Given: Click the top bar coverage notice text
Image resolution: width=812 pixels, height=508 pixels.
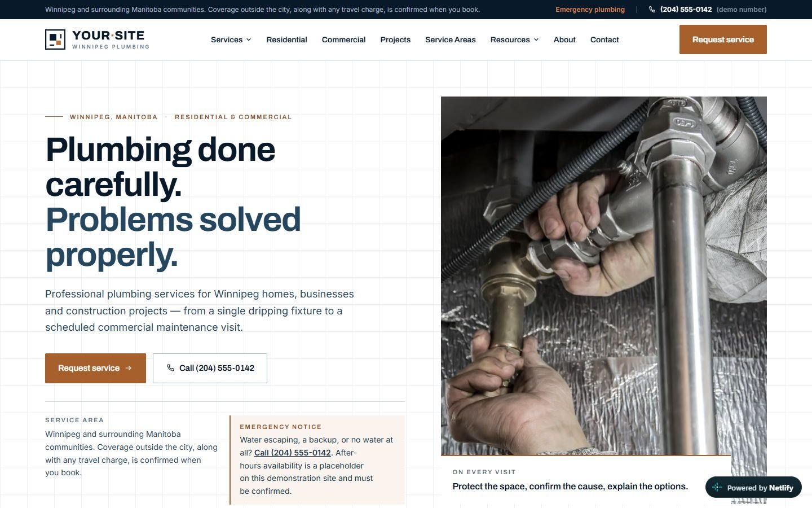Looking at the screenshot, I should [x=262, y=10].
